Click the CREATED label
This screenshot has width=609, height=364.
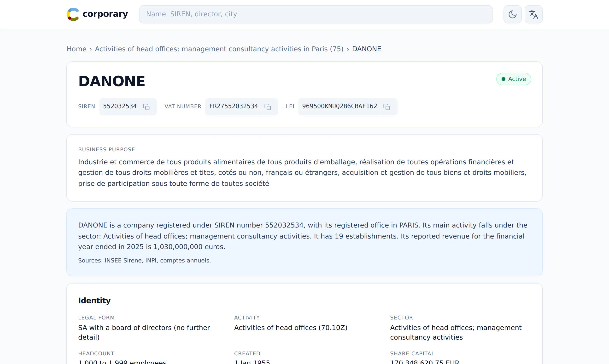point(247,353)
